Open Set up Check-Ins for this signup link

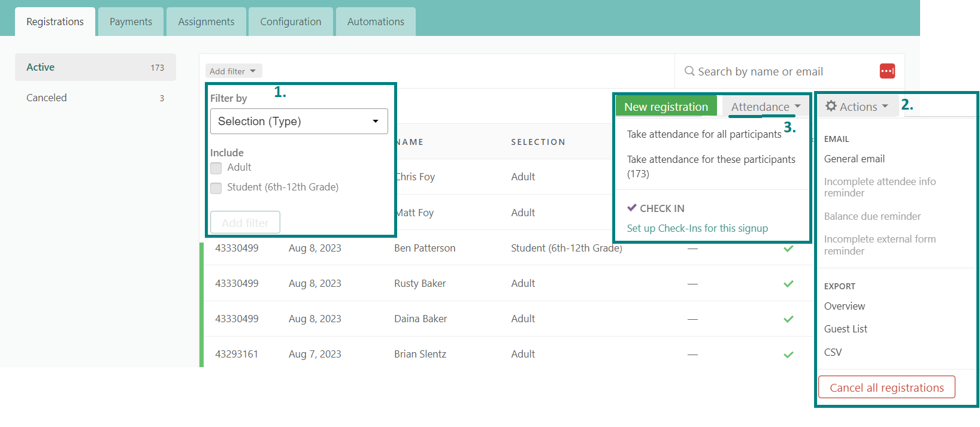(x=697, y=228)
